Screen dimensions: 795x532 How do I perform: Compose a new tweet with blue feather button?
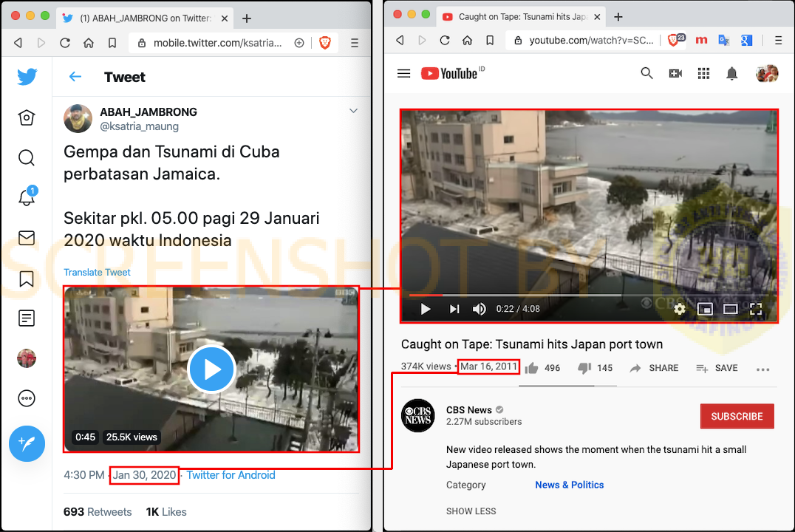(x=27, y=443)
